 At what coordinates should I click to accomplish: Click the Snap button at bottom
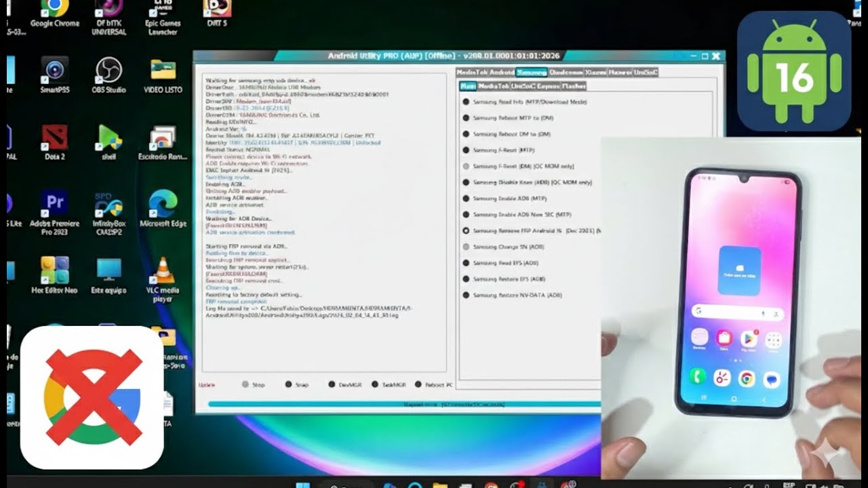point(297,384)
